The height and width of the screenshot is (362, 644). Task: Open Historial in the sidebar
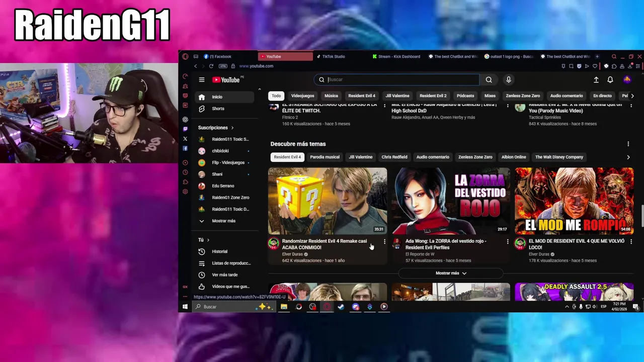[x=224, y=251]
